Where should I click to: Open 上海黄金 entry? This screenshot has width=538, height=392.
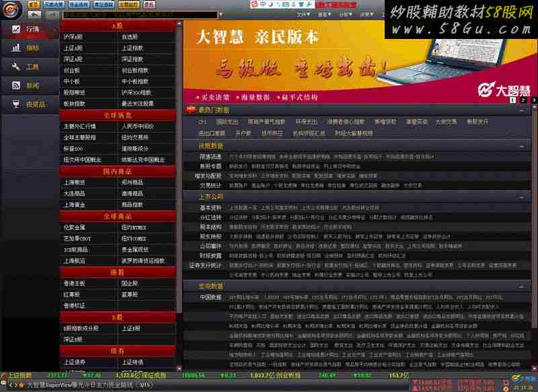pyautogui.click(x=74, y=205)
